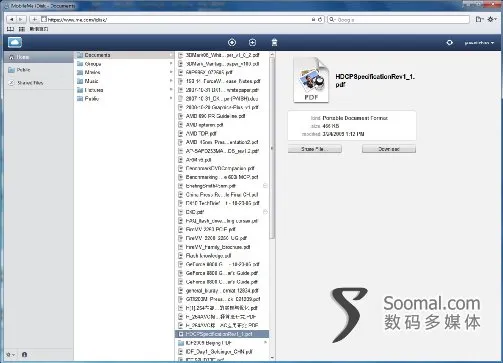The image size is (503, 363).
Task: Expand the IDF folder arrow in the file list
Action: (265, 342)
